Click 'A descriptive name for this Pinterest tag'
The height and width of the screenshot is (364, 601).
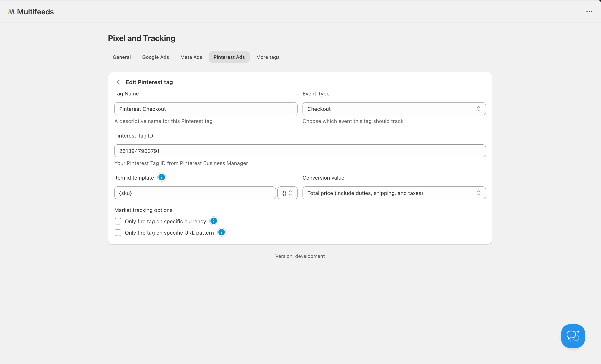pyautogui.click(x=164, y=121)
